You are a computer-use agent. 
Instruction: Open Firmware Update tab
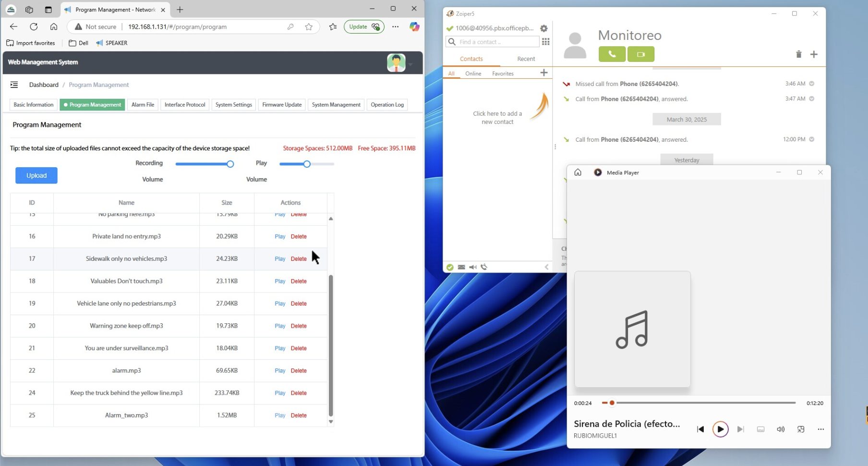pos(282,105)
